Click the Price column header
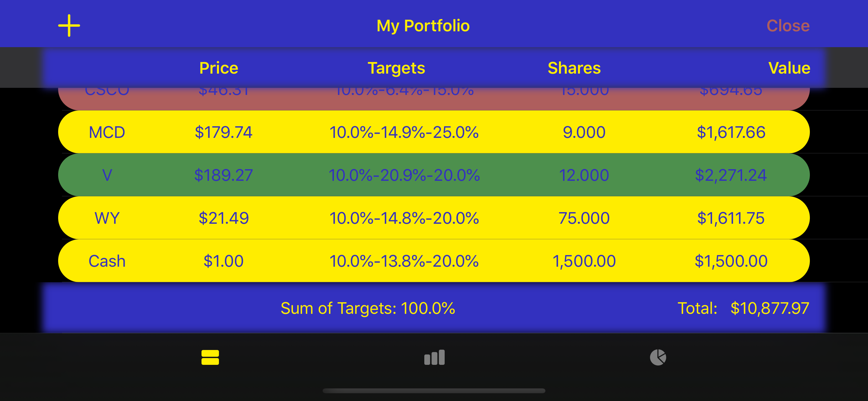This screenshot has height=401, width=868. [219, 68]
